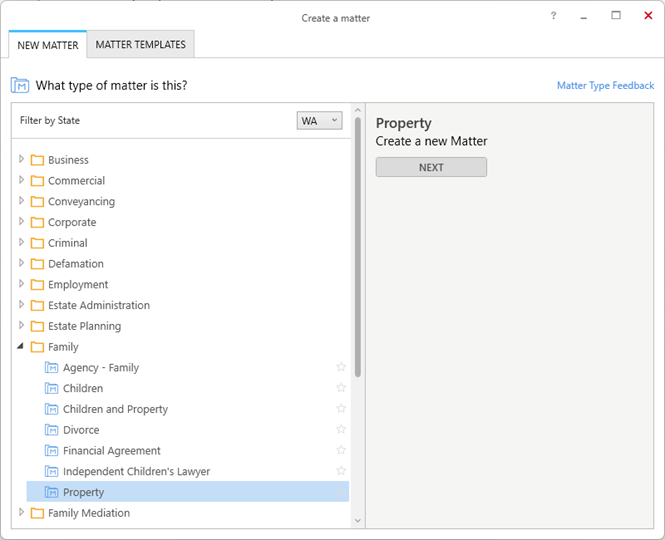The image size is (665, 540).
Task: Select the New Matter tab
Action: [48, 45]
